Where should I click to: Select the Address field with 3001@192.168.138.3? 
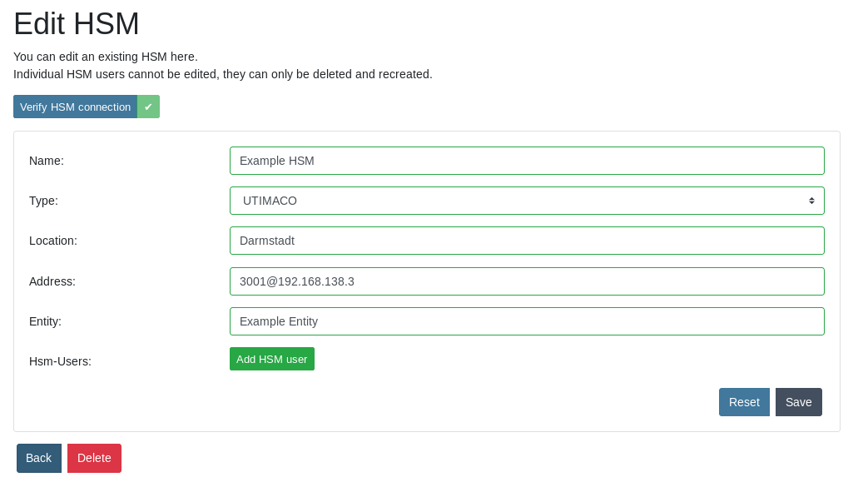tap(526, 281)
